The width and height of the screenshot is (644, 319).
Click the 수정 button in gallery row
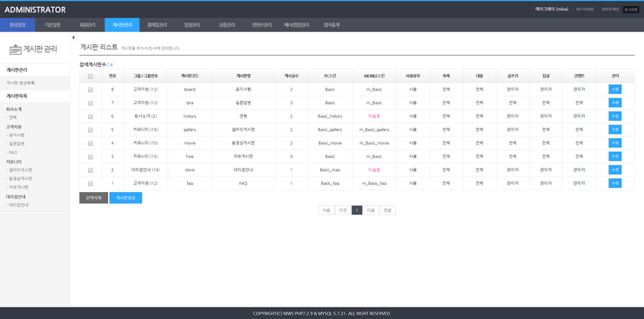coord(614,130)
